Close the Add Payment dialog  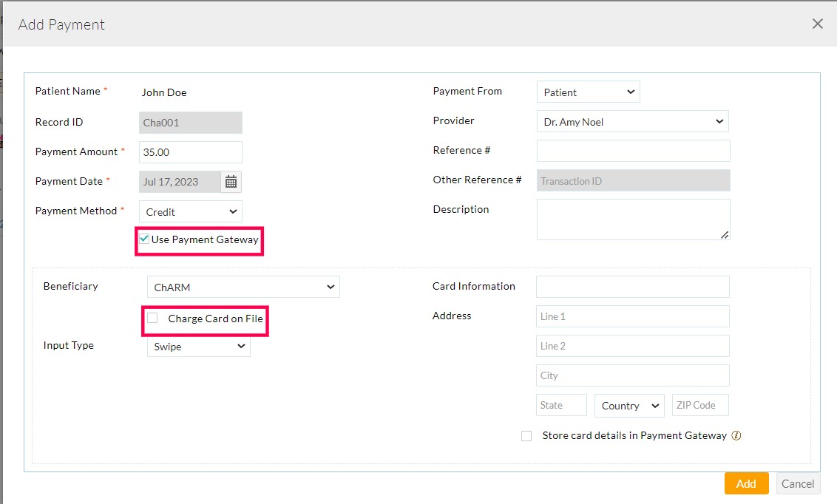[x=817, y=24]
